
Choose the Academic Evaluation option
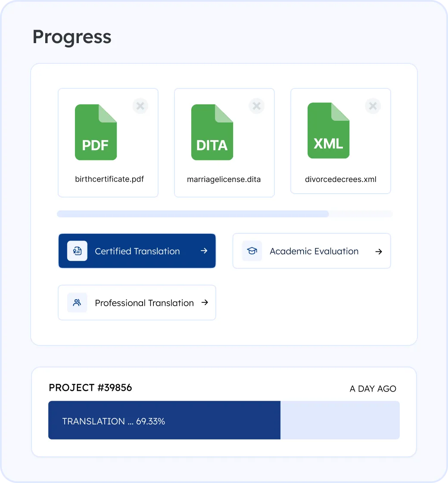point(314,251)
